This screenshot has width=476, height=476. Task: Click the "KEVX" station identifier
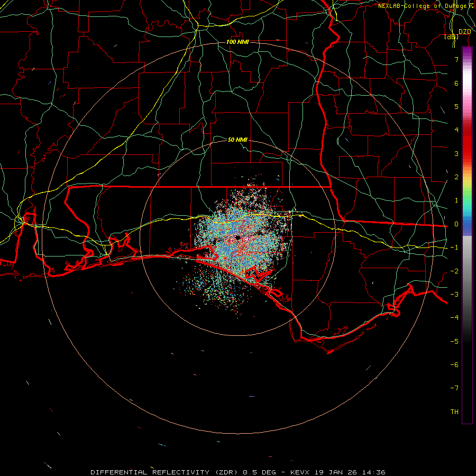[300, 472]
